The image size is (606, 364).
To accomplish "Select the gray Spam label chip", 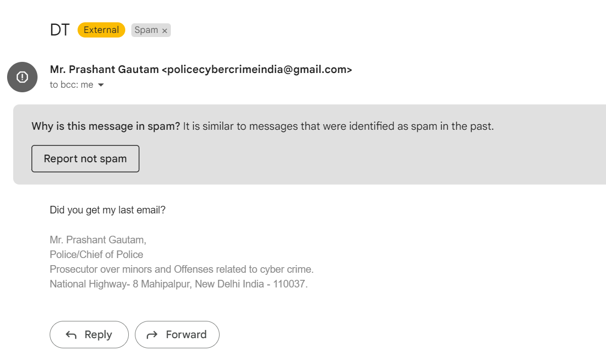I will [x=146, y=30].
